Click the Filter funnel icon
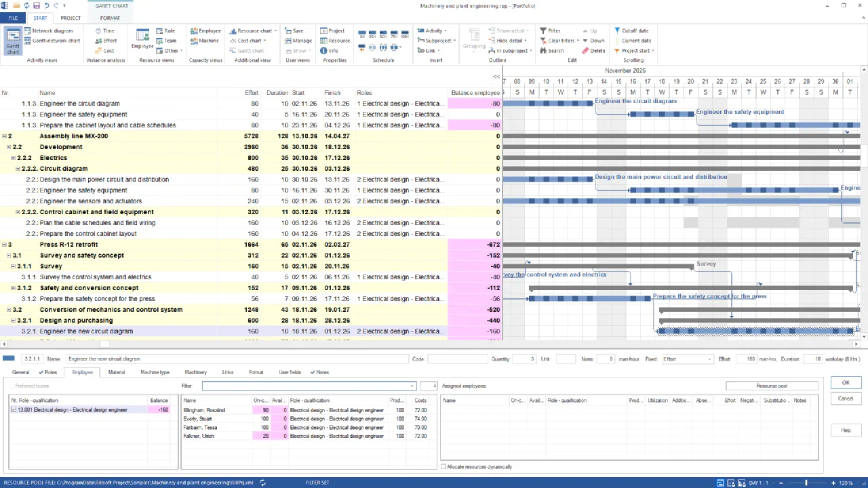This screenshot has width=868, height=488. pos(543,30)
